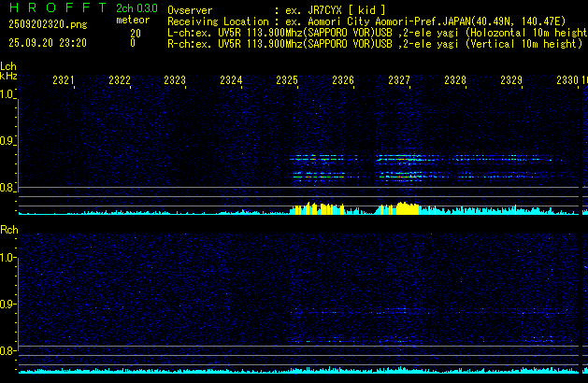588x383 pixels.
Task: Click the 2325 time marker
Action: coord(287,81)
